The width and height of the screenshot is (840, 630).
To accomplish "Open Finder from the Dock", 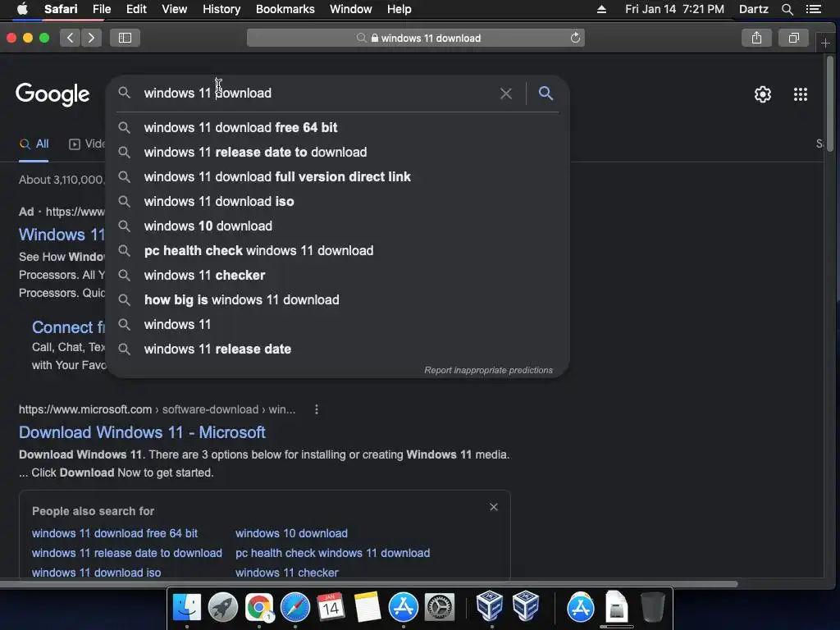I will pos(187,607).
